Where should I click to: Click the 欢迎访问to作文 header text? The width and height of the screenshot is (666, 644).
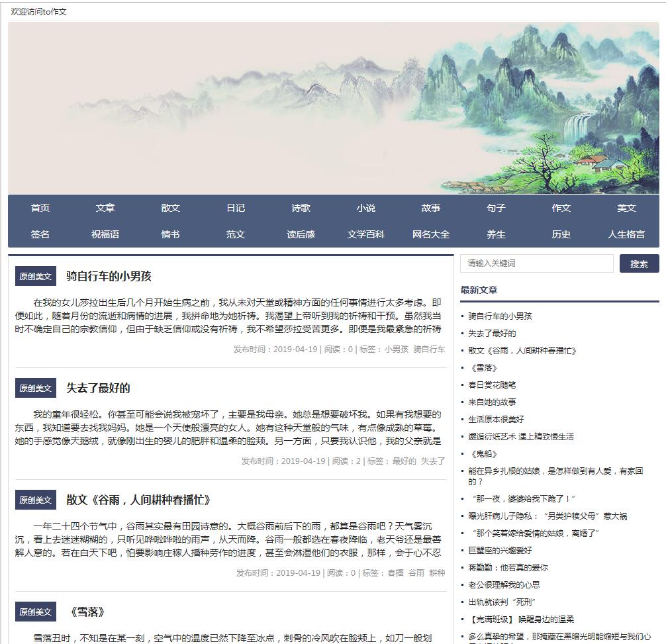point(38,12)
